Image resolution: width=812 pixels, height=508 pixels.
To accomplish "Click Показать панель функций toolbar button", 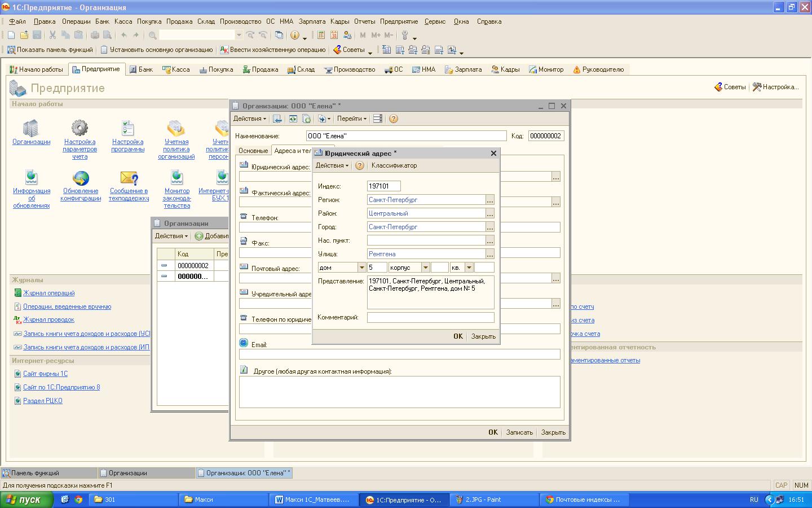I will tap(50, 50).
